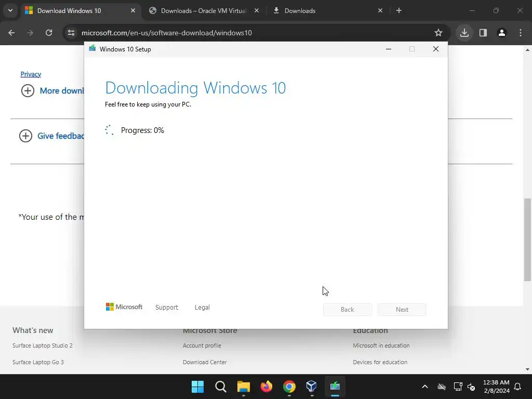Click Support link in Setup window
This screenshot has height=399, width=532.
tap(167, 308)
